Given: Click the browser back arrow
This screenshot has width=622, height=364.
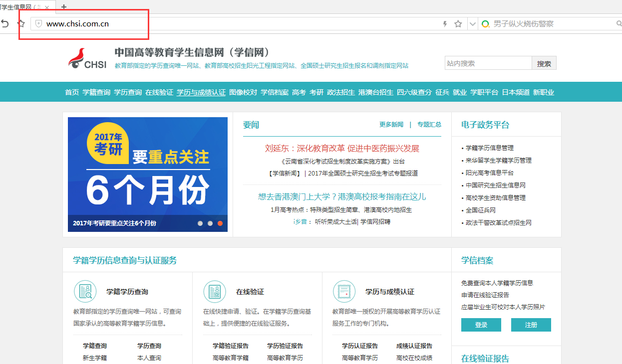Looking at the screenshot, I should (5, 23).
